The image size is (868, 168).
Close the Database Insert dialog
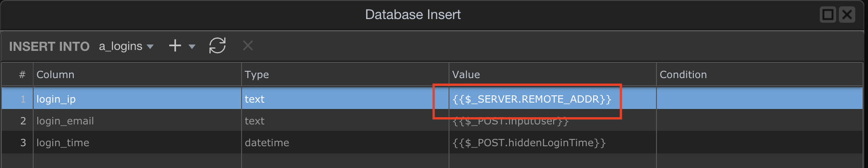coord(847,15)
